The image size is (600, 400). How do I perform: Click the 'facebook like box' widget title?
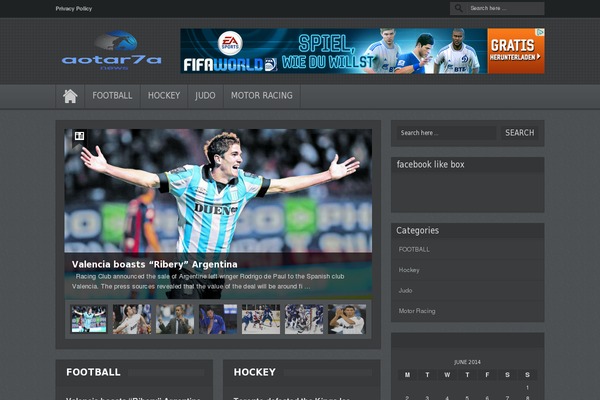pos(430,165)
